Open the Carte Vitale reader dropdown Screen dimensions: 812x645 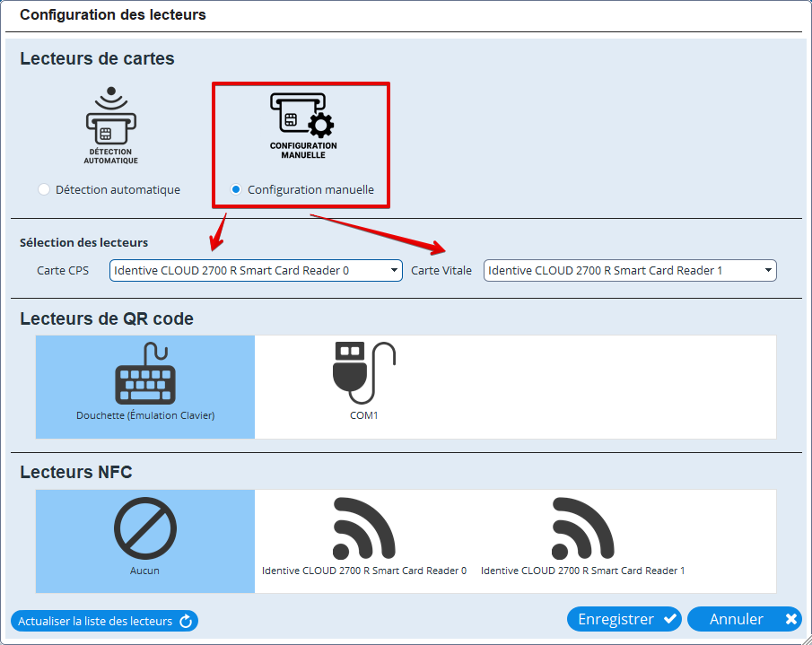tap(629, 270)
